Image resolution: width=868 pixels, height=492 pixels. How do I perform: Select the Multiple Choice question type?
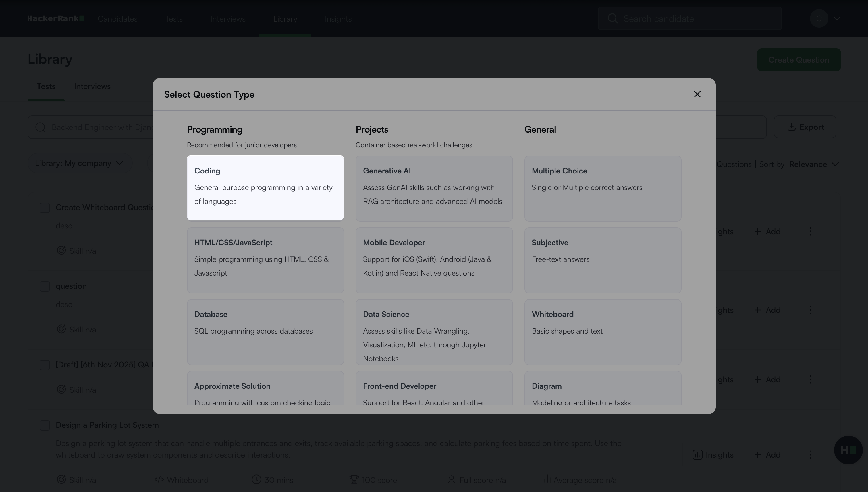click(x=603, y=188)
